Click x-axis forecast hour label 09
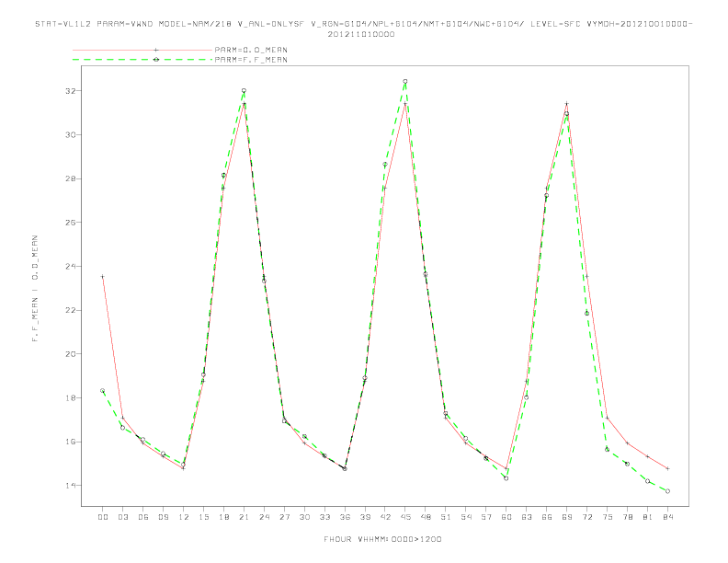This screenshot has width=728, height=563. [x=163, y=517]
